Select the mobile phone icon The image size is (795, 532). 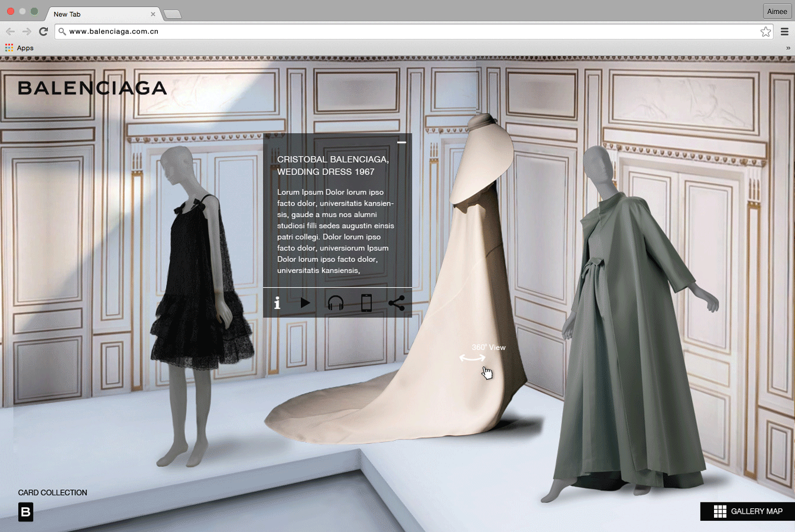(x=366, y=303)
